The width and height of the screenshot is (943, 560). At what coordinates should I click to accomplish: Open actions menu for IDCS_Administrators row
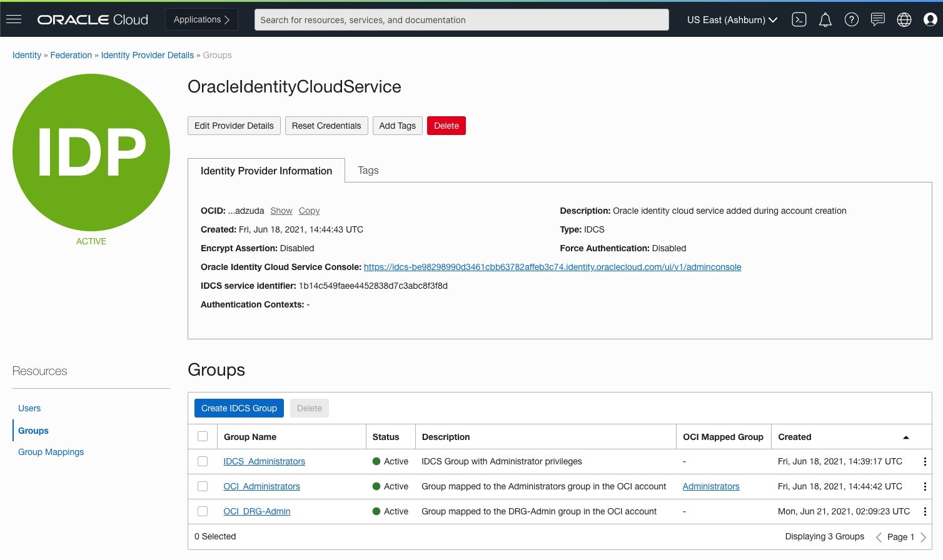pyautogui.click(x=925, y=461)
